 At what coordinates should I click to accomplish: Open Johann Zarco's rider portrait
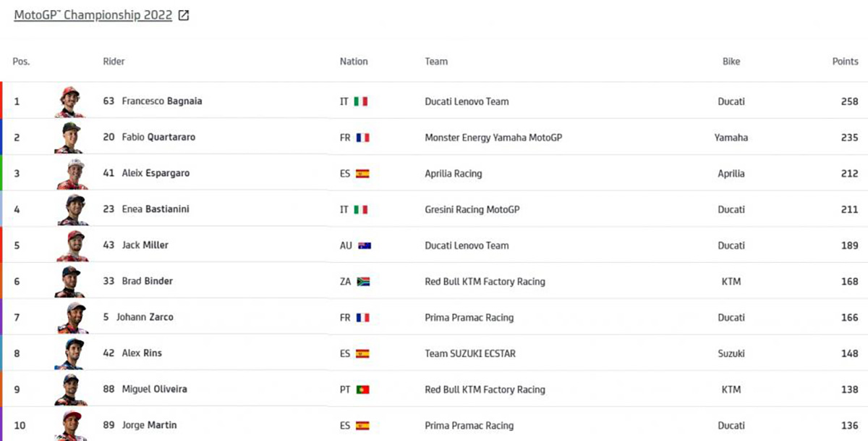coord(70,317)
